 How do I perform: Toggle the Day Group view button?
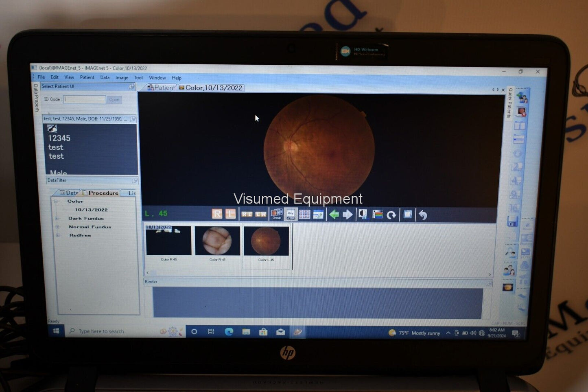(291, 215)
